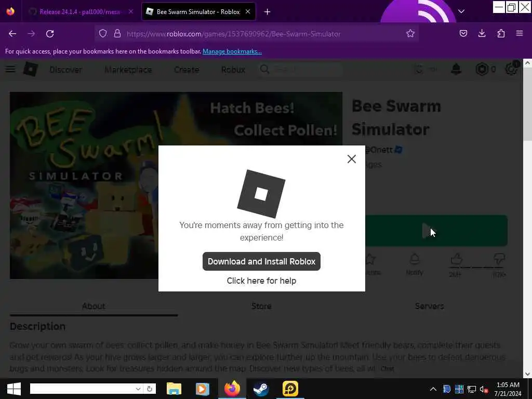Open a new browser tab
The width and height of the screenshot is (532, 399).
point(268,12)
